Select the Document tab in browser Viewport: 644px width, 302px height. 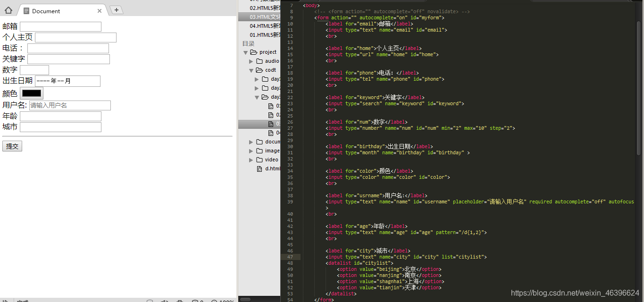[x=63, y=11]
